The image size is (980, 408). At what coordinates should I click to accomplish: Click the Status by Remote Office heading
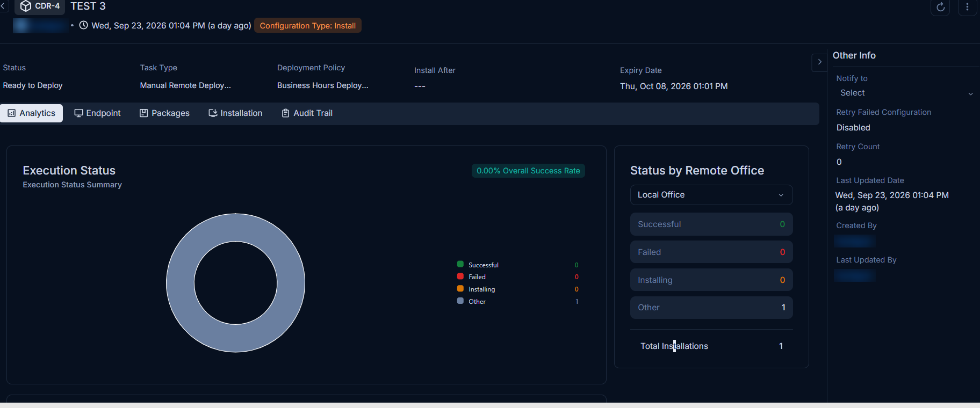[x=697, y=171]
